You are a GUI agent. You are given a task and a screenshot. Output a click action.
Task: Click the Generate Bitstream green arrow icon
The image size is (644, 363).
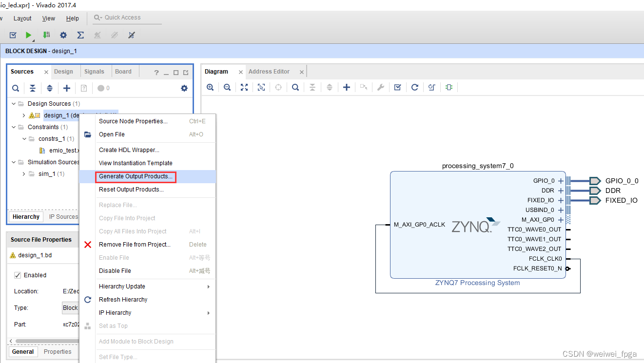(x=46, y=35)
